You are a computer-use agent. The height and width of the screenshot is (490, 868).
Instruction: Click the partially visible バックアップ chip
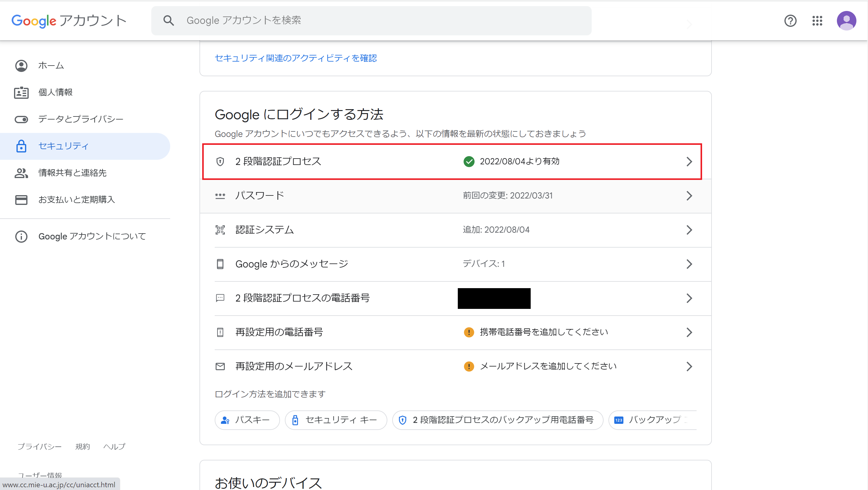click(x=652, y=420)
